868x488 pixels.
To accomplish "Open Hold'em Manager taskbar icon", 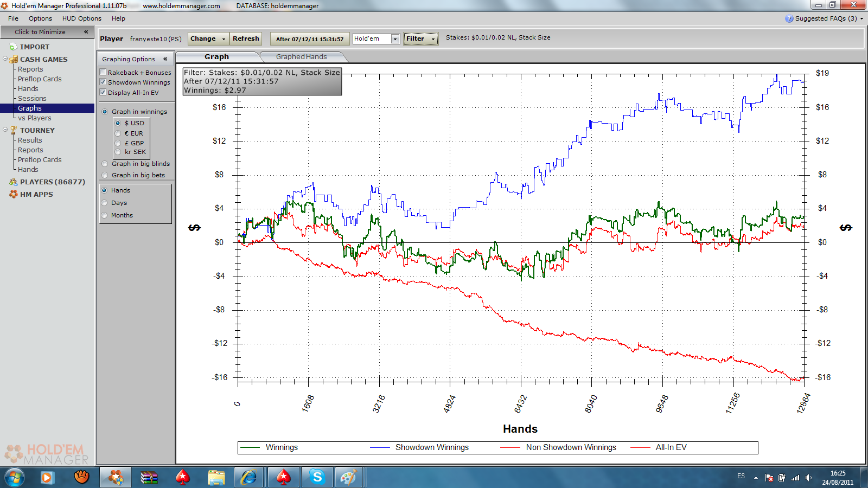I will click(x=115, y=478).
